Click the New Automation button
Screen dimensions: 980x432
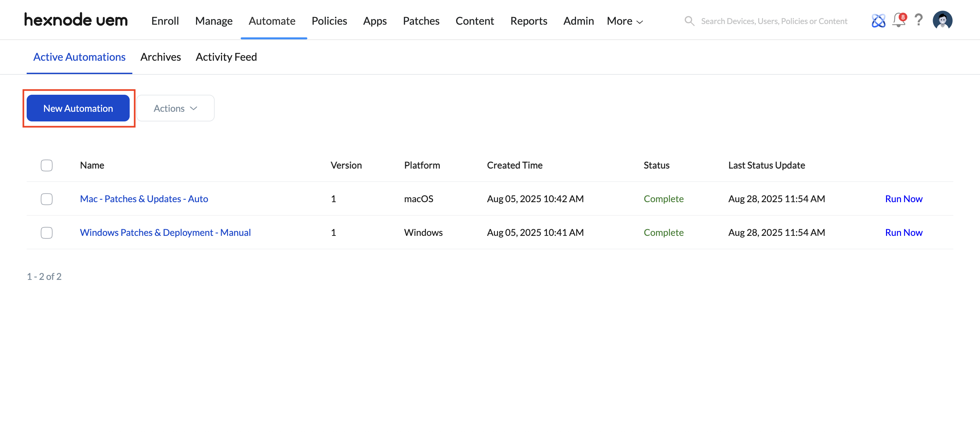78,108
